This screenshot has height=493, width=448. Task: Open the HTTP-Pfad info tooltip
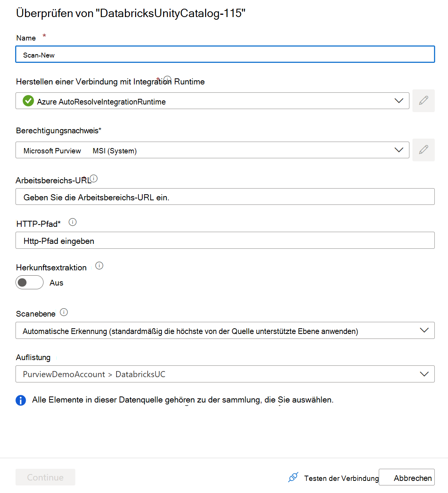point(72,222)
